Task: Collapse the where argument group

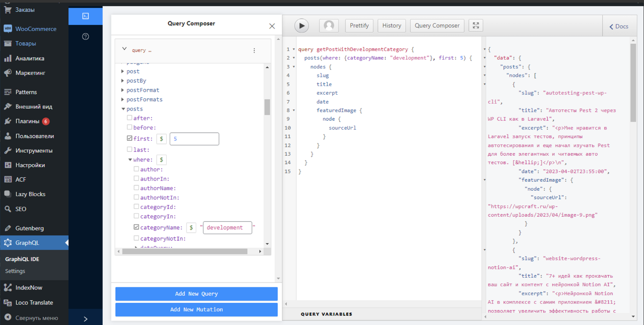Action: pos(130,160)
